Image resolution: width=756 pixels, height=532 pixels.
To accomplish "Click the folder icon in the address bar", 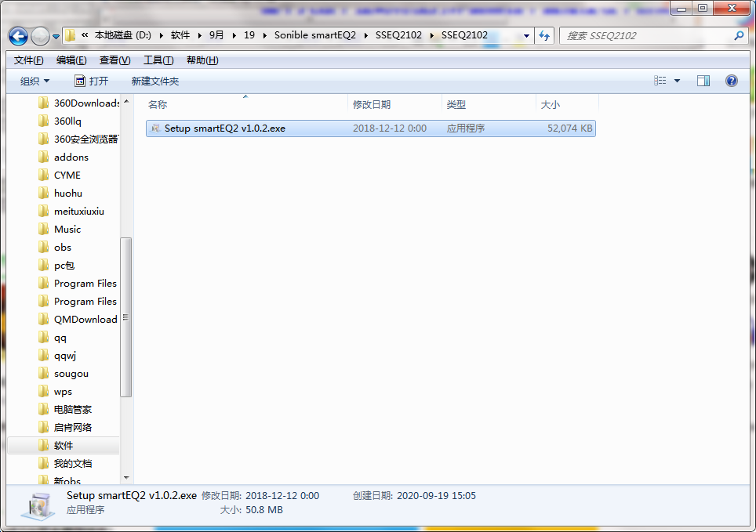I will click(x=71, y=35).
